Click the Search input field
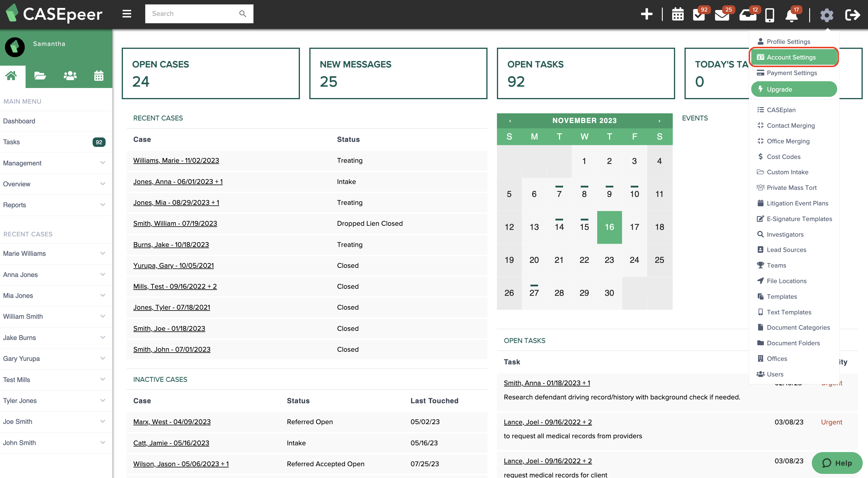 pyautogui.click(x=199, y=14)
